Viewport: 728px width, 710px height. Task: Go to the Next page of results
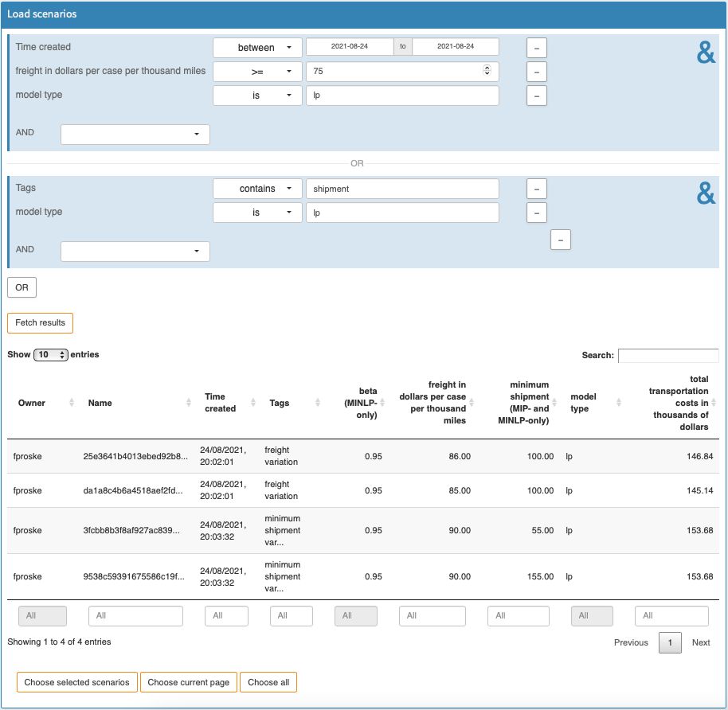[702, 642]
